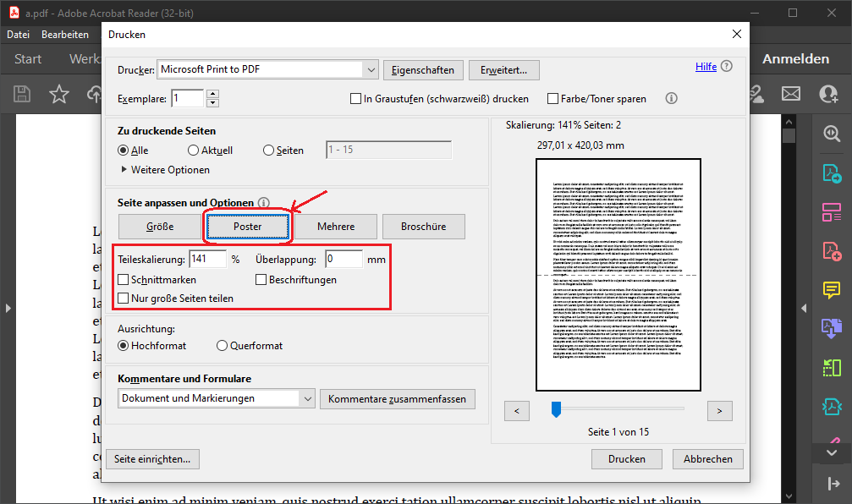Open the pink Edit PDF layout sidebar tool
This screenshot has width=852, height=504.
pyautogui.click(x=832, y=211)
